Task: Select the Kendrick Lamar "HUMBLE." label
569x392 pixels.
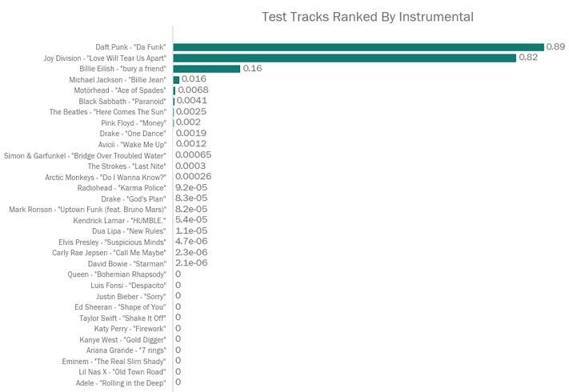Action: 119,221
